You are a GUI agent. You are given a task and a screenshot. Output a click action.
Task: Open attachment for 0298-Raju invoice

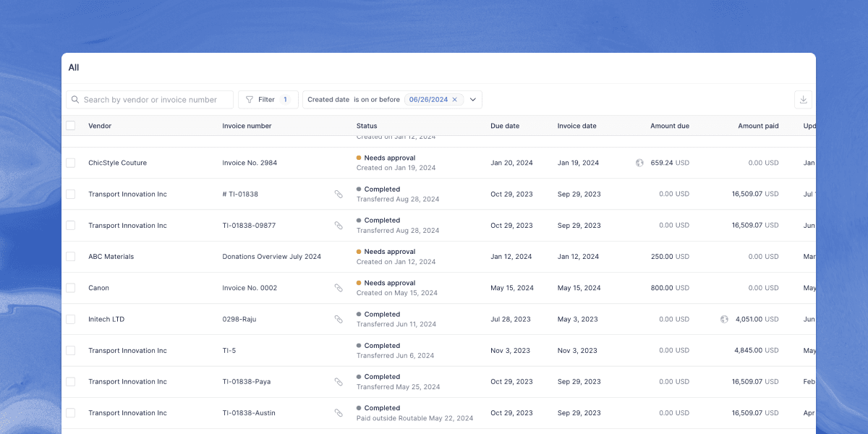coord(338,319)
